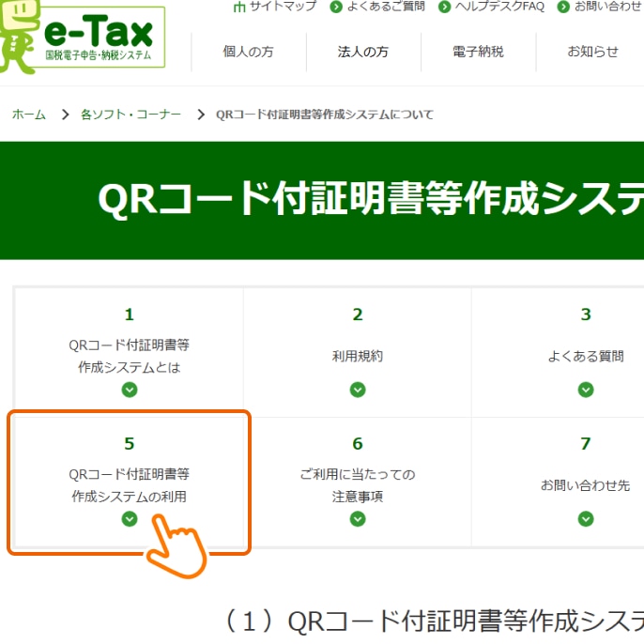
Task: Click the sitemap icon beside サイトマップ
Action: click(x=239, y=7)
